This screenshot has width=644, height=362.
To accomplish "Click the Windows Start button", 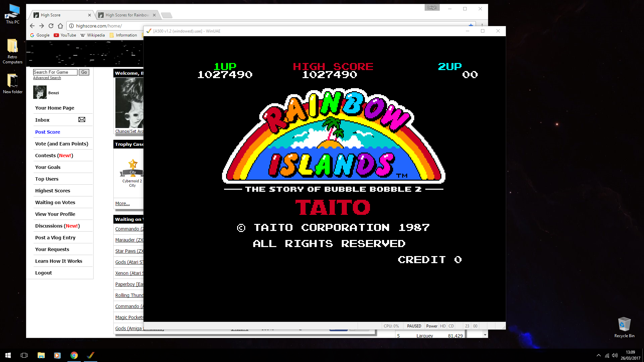I will (8, 355).
